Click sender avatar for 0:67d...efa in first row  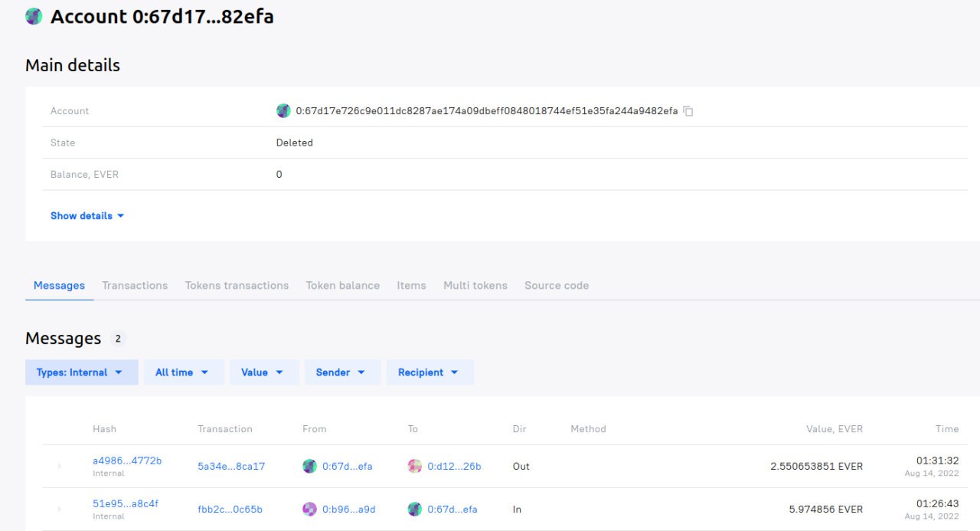tap(309, 466)
